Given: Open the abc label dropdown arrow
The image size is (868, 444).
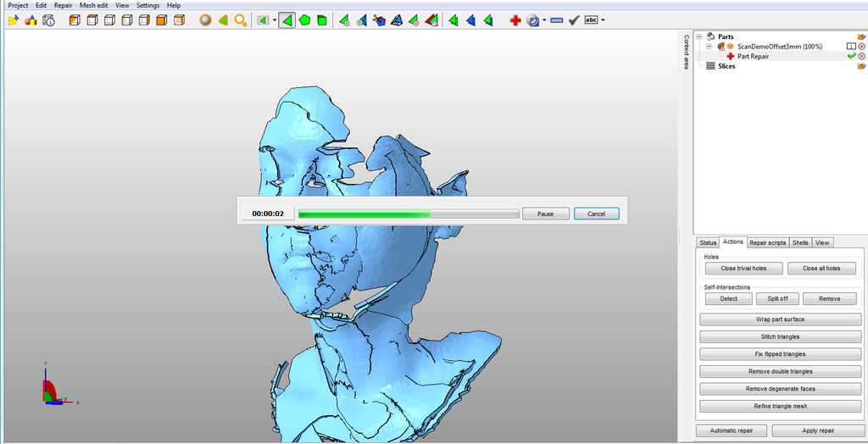Looking at the screenshot, I should click(x=603, y=20).
